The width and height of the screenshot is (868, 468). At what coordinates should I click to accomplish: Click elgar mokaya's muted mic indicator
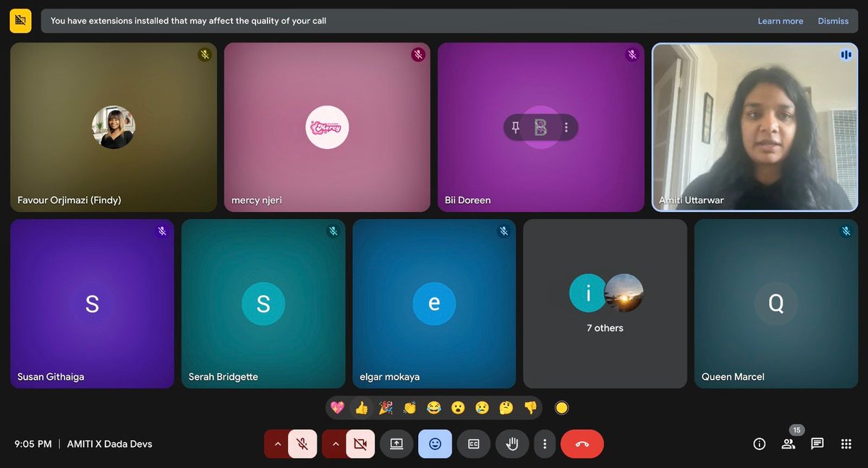(503, 231)
